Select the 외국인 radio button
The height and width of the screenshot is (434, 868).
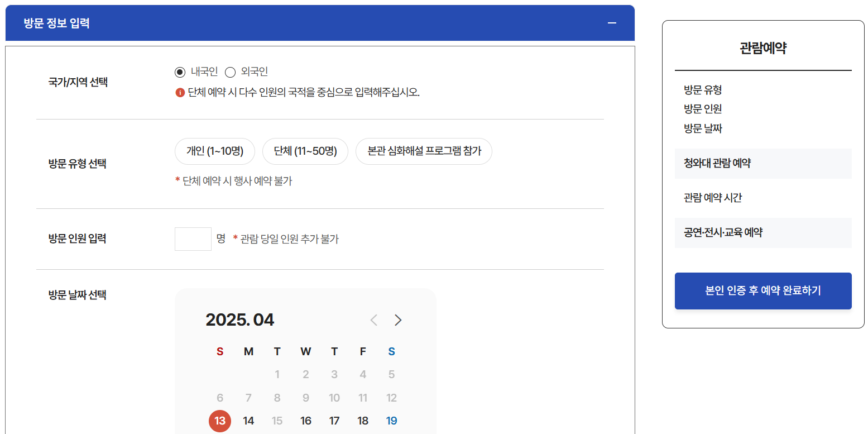click(229, 71)
